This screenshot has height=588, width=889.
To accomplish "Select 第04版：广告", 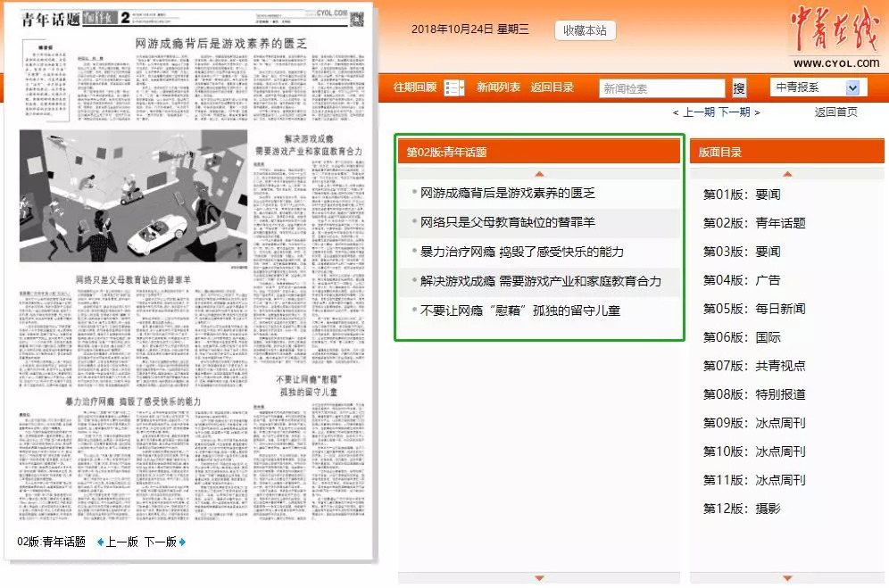I will click(742, 280).
